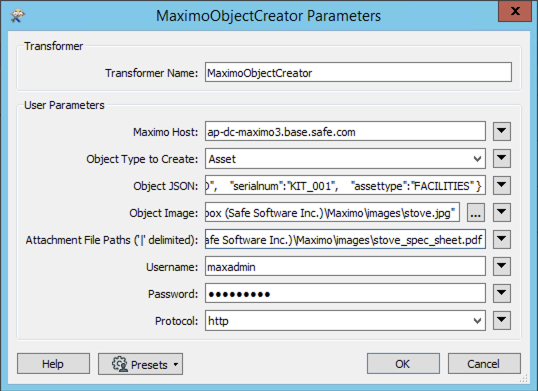Click the OK button

tap(403, 364)
